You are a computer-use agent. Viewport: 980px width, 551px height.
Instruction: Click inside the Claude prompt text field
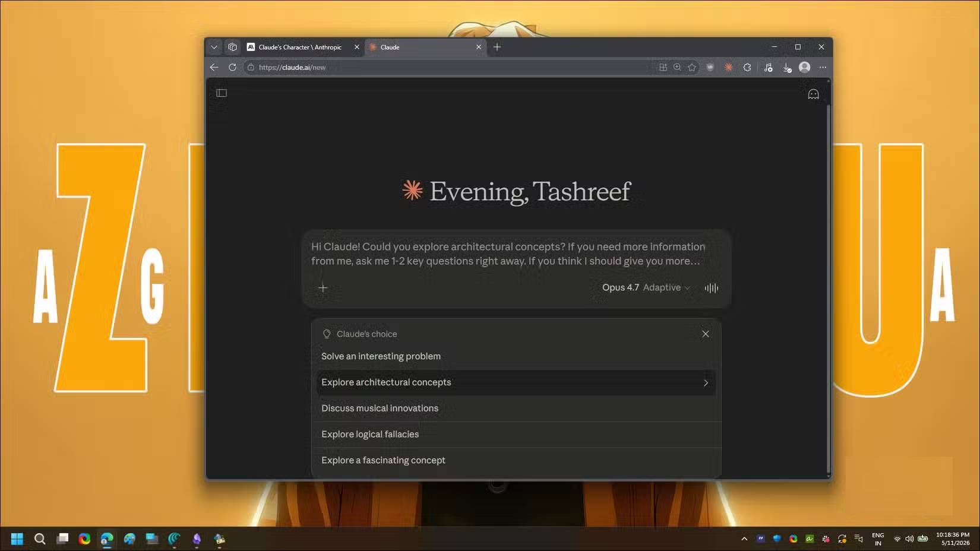click(508, 254)
